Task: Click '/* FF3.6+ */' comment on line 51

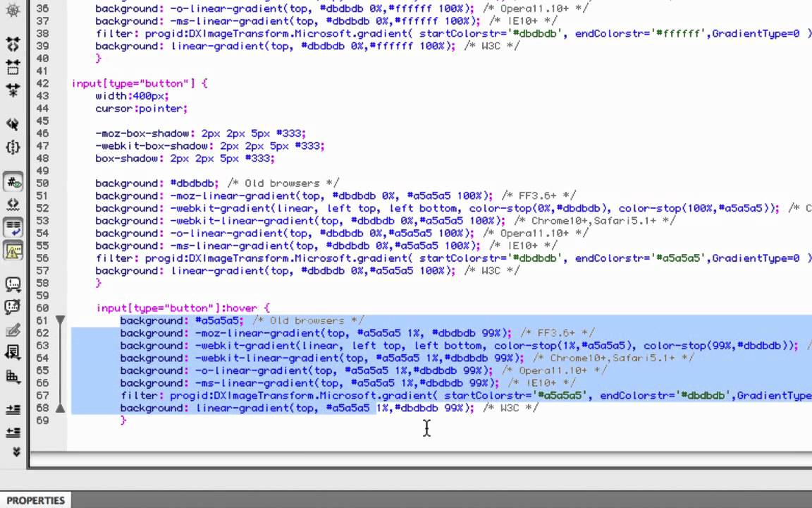Action: (539, 195)
